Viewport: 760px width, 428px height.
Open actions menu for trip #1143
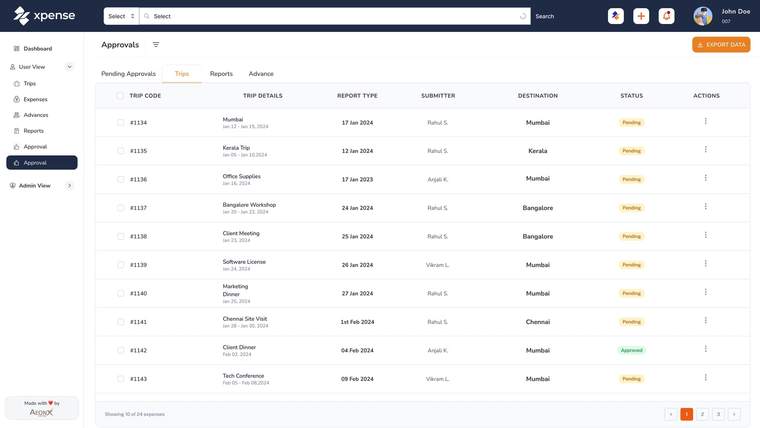705,377
